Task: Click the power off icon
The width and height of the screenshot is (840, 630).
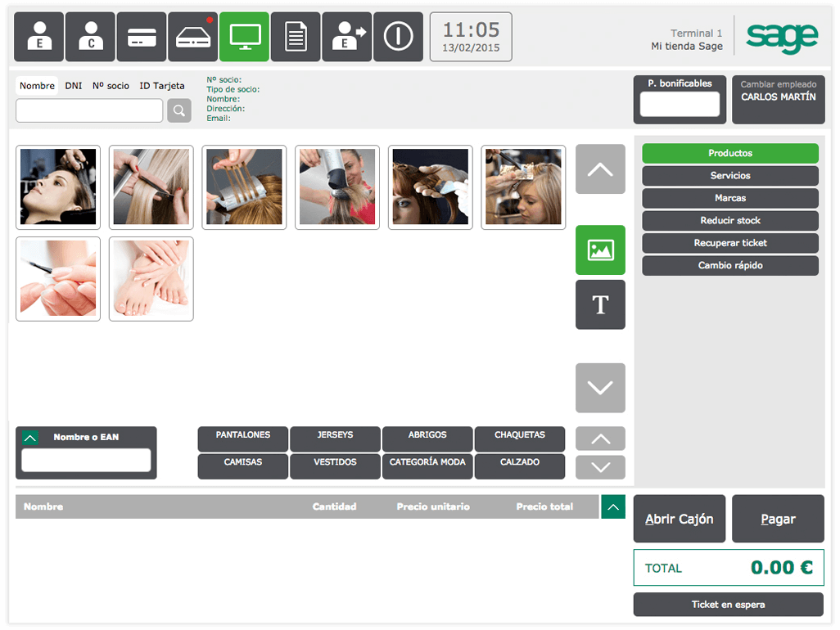Action: click(398, 36)
